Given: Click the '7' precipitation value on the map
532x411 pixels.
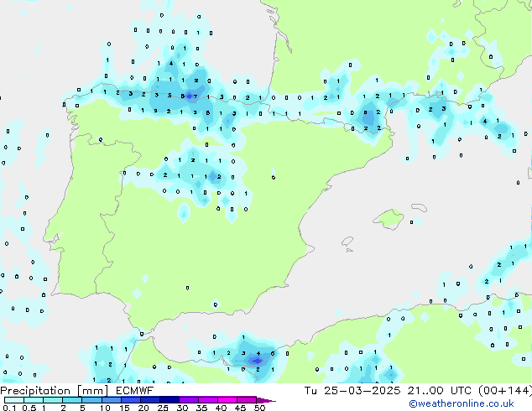Looking at the screenshot, I should point(196,96).
